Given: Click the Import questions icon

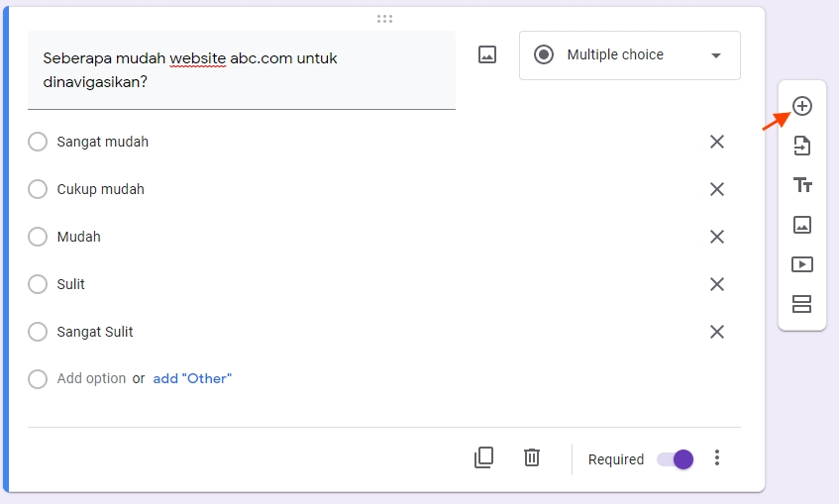Looking at the screenshot, I should [x=802, y=147].
